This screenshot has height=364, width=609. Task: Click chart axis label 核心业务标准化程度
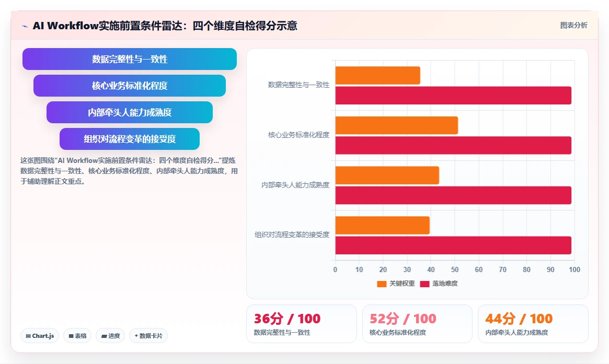pos(298,135)
